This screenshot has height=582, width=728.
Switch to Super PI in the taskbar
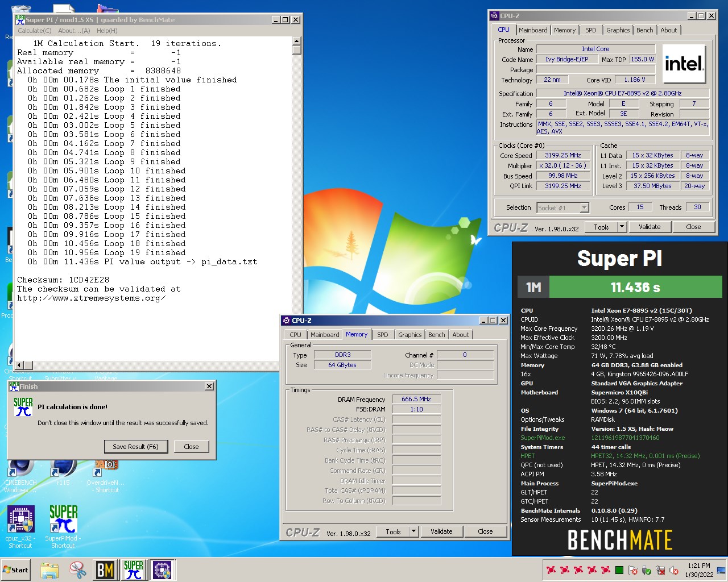tap(134, 570)
